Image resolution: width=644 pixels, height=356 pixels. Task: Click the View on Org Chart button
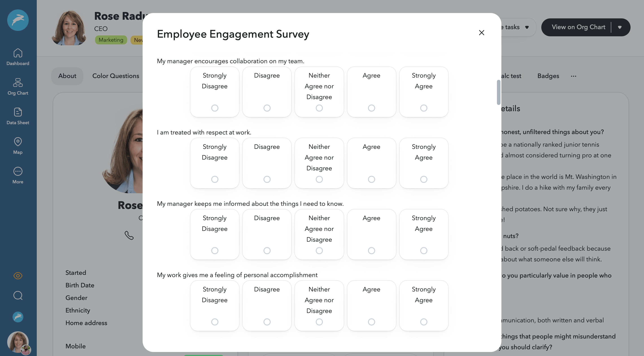coord(579,27)
